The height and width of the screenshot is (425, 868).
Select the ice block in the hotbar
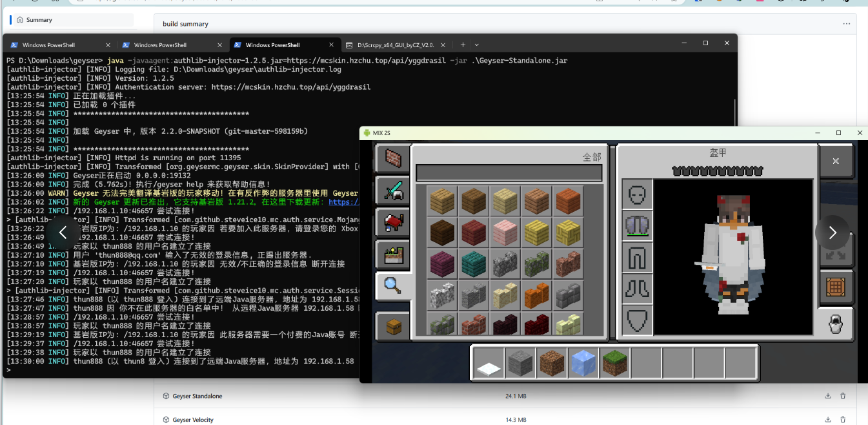pos(584,363)
